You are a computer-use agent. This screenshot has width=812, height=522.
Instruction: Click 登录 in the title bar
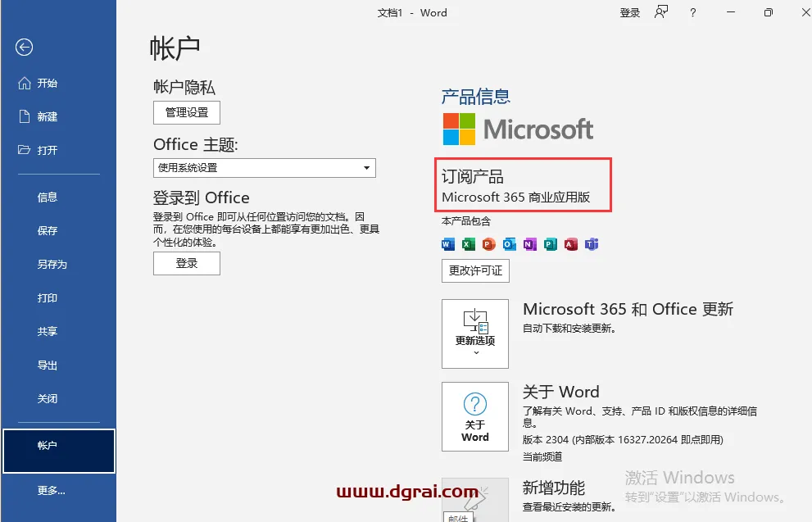point(630,12)
